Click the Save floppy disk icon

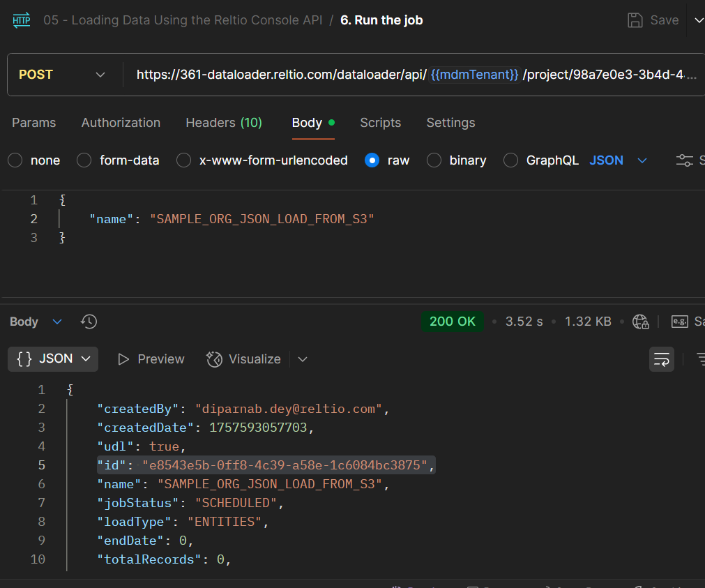635,20
